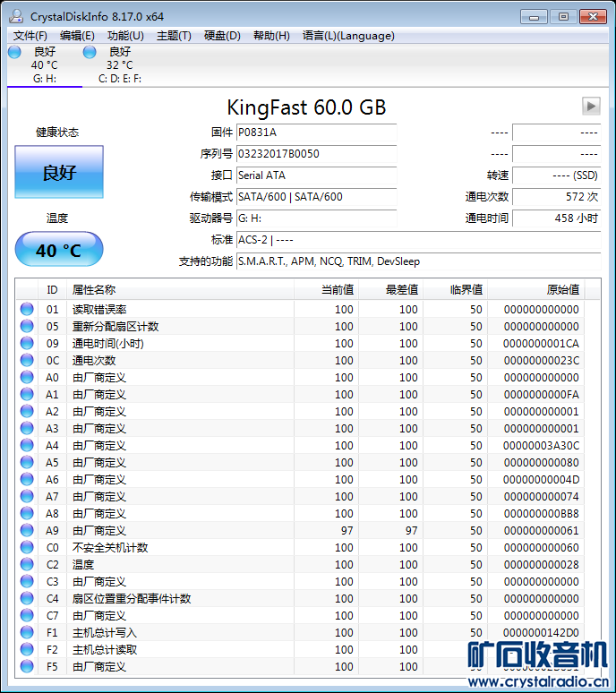The width and height of the screenshot is (616, 693).
Task: Open the 语言(L)(Language) menu
Action: (x=348, y=36)
